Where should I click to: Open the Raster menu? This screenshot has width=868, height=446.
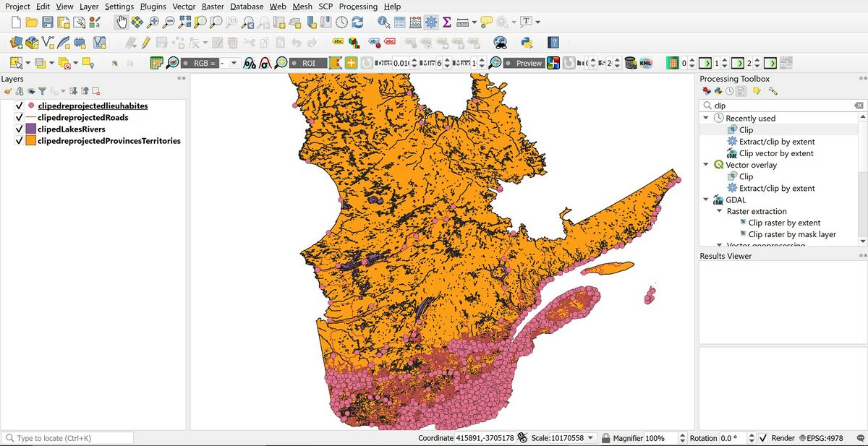[x=213, y=7]
